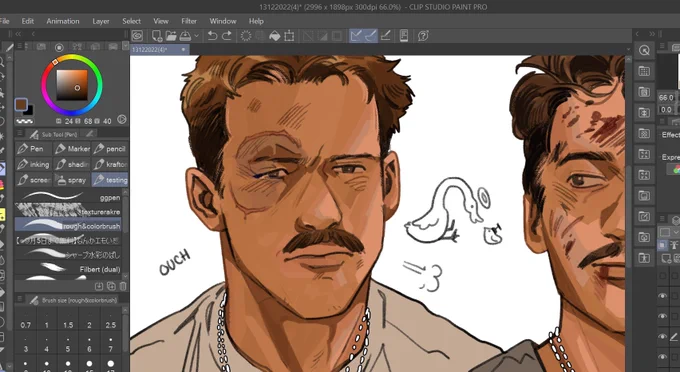Click the delete sub tool trash icon
680x372 pixels.
click(x=123, y=286)
